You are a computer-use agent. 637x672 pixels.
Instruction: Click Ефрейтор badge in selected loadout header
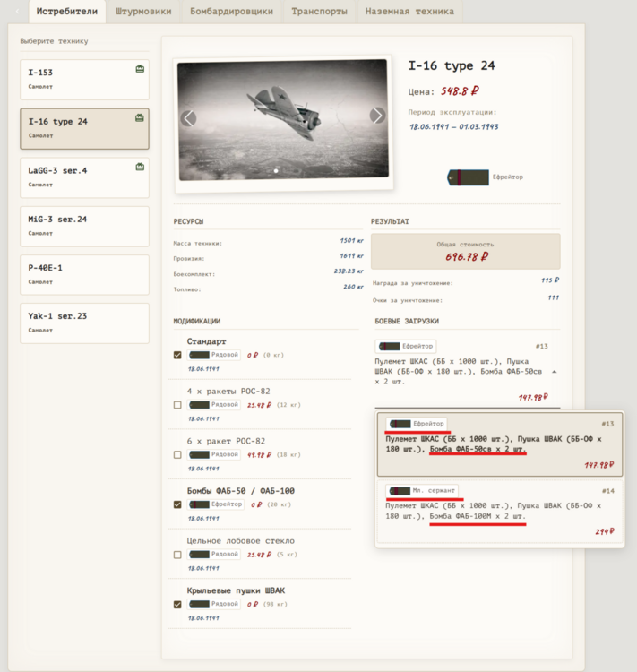[406, 346]
